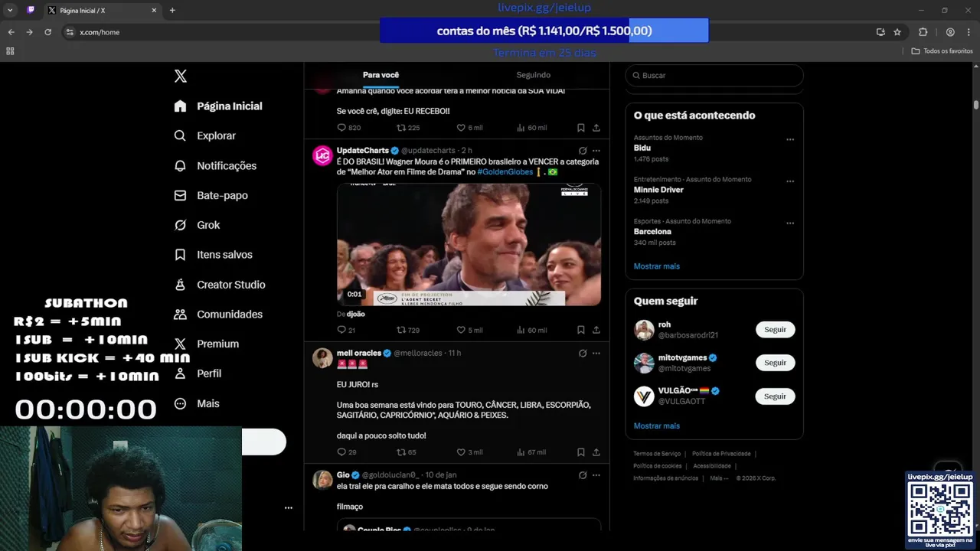Reply to UpdateCharts post
The height and width of the screenshot is (551, 980).
tap(341, 330)
